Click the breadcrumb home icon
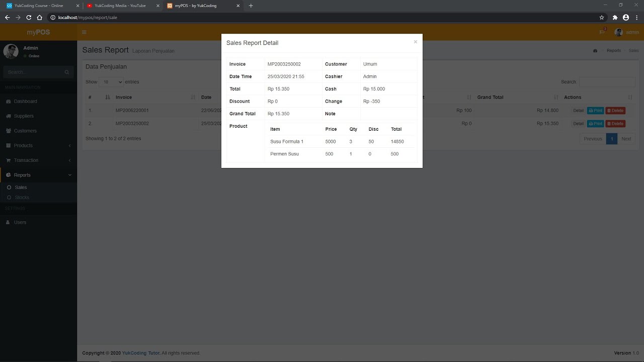 pos(595,51)
